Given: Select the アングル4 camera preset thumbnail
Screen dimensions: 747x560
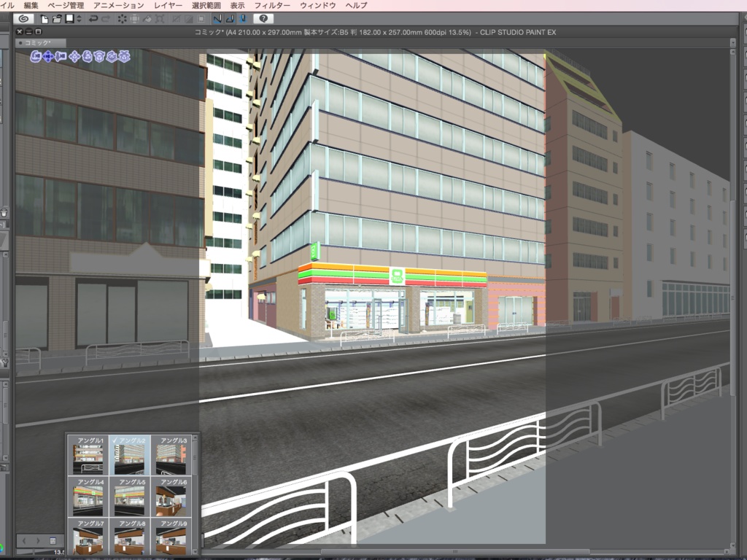Looking at the screenshot, I should click(x=88, y=497).
